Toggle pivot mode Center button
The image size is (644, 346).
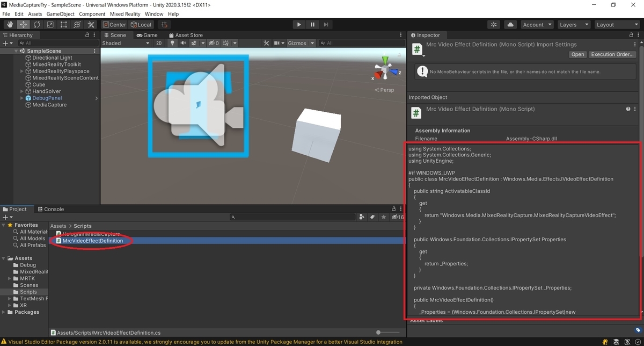(x=114, y=25)
